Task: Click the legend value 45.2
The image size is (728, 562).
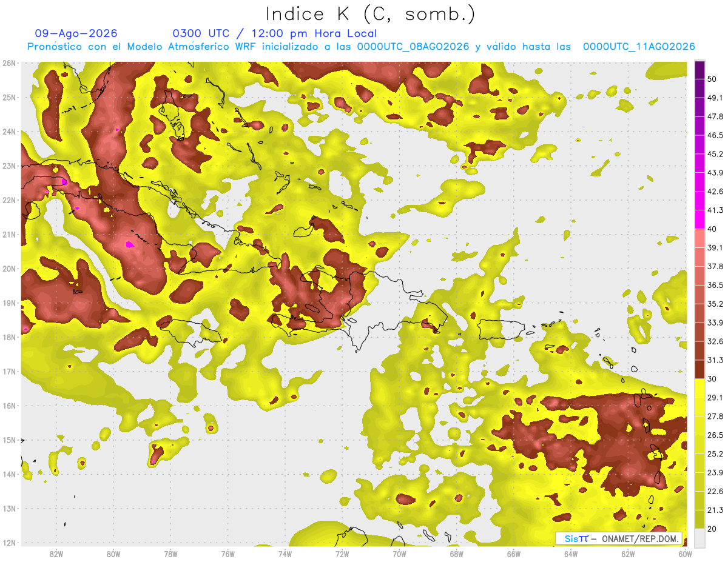Action: 715,154
